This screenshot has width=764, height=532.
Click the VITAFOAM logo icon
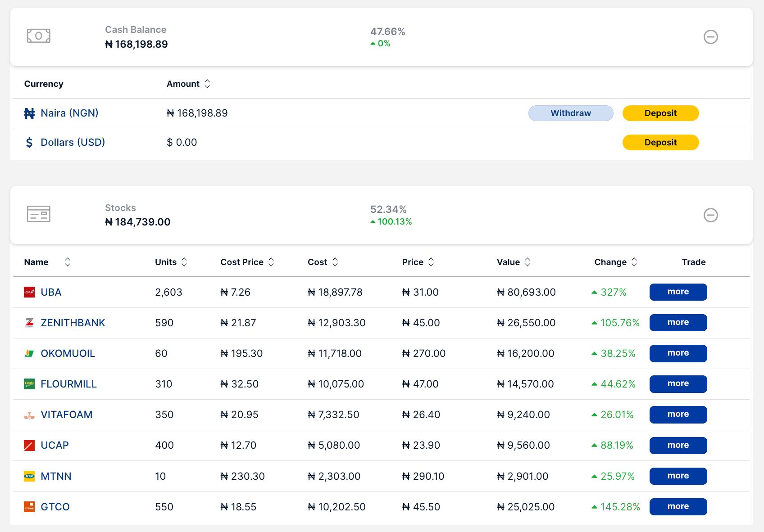point(29,415)
